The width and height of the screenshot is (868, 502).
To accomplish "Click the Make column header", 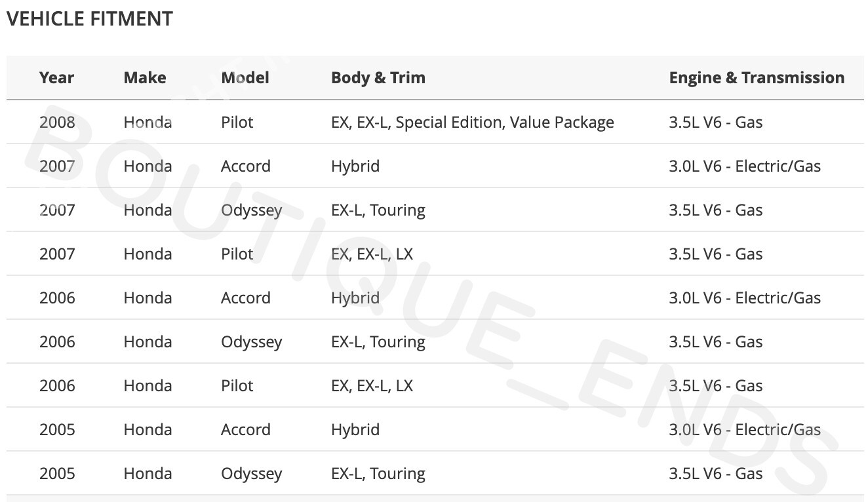I will pos(144,77).
